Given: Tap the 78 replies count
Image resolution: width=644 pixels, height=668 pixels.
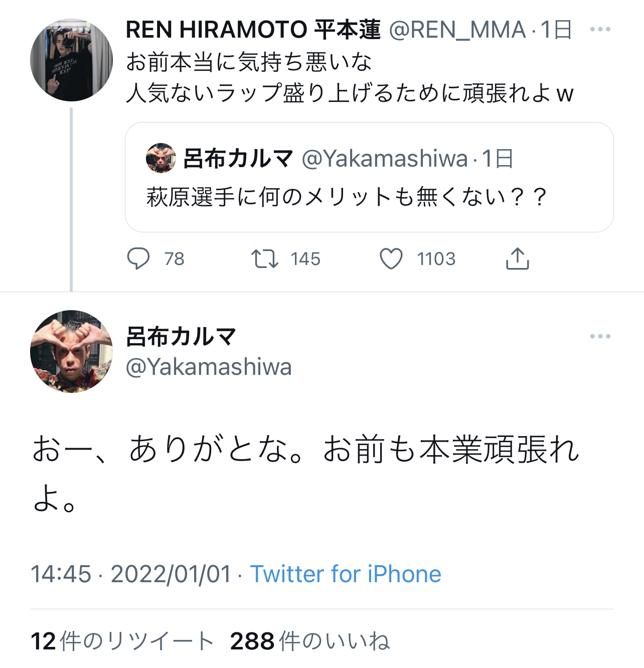Looking at the screenshot, I should point(174,259).
